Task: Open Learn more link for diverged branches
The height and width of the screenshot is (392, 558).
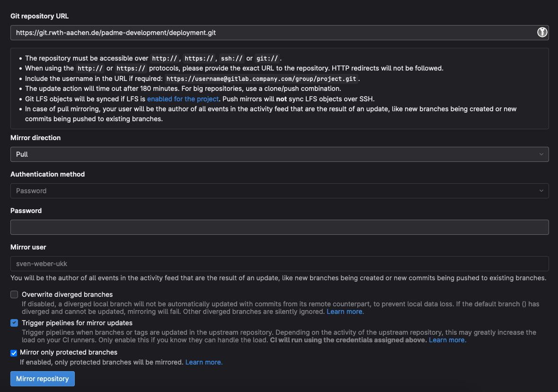Action: click(x=345, y=312)
